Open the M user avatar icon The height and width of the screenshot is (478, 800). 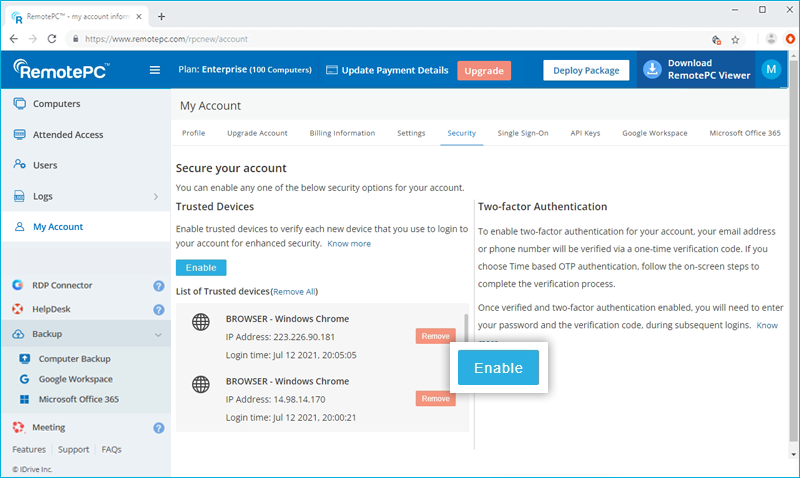[771, 69]
